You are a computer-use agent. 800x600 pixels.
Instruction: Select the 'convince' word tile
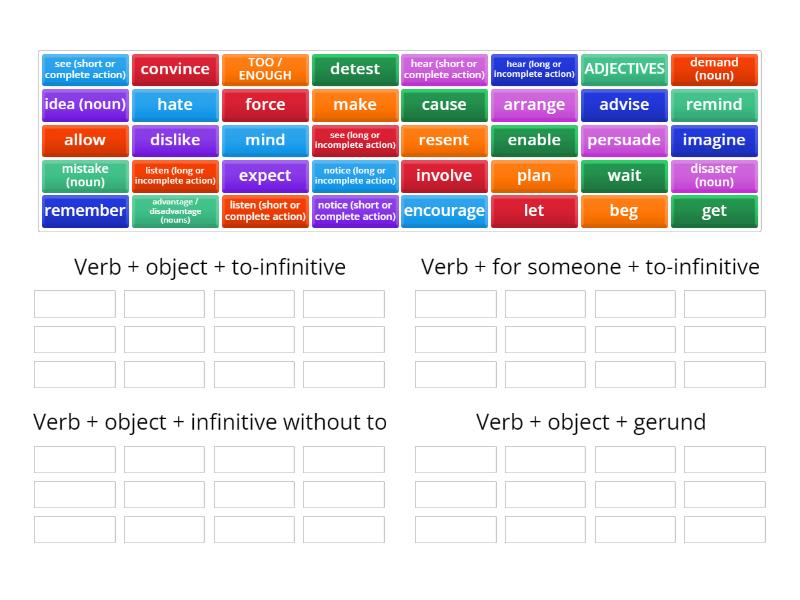tap(175, 69)
